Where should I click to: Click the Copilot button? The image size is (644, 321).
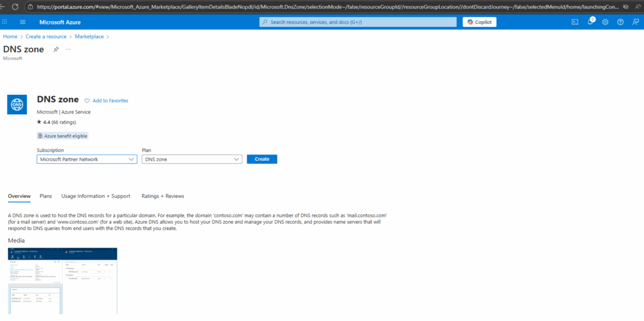[x=479, y=22]
